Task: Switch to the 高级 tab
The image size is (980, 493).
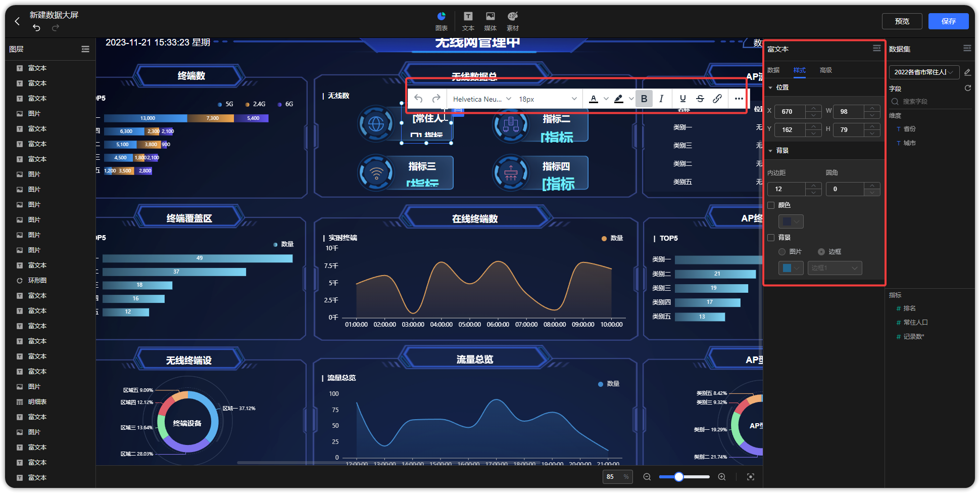Action: click(826, 70)
